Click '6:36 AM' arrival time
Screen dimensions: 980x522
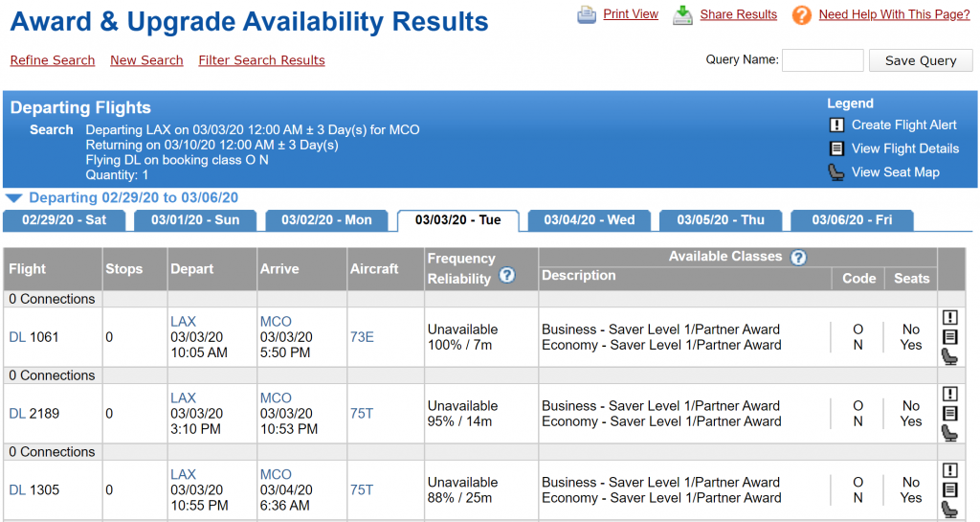click(x=284, y=505)
